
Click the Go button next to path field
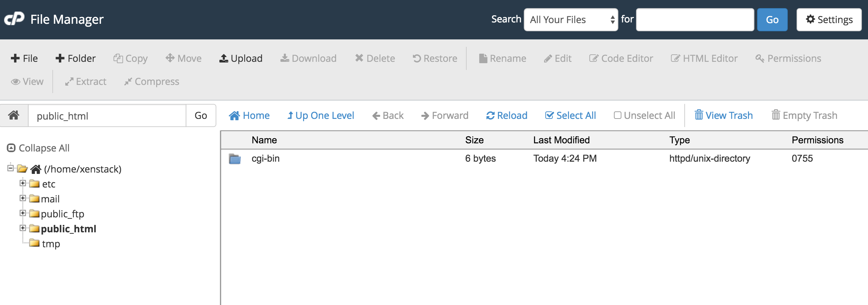point(201,115)
